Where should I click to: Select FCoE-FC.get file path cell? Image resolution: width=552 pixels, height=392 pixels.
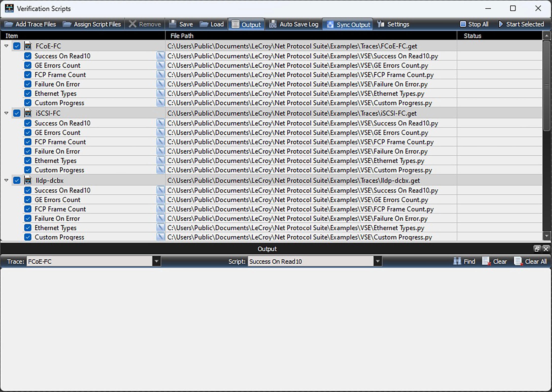pos(311,46)
